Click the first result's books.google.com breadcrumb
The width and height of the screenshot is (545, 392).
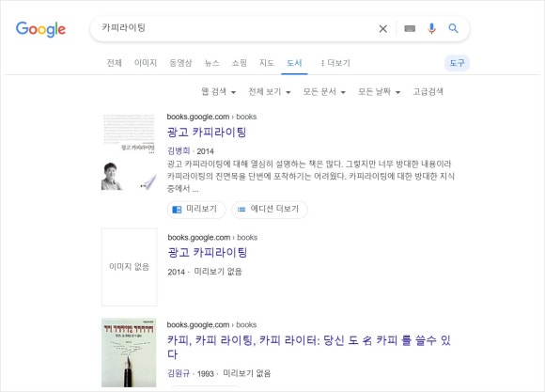[211, 117]
